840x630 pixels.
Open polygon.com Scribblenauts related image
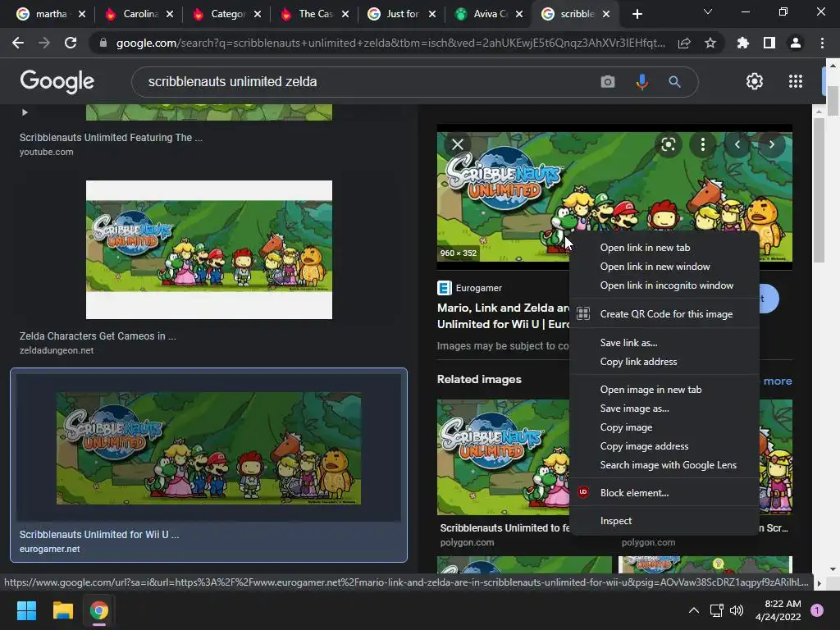[503, 457]
